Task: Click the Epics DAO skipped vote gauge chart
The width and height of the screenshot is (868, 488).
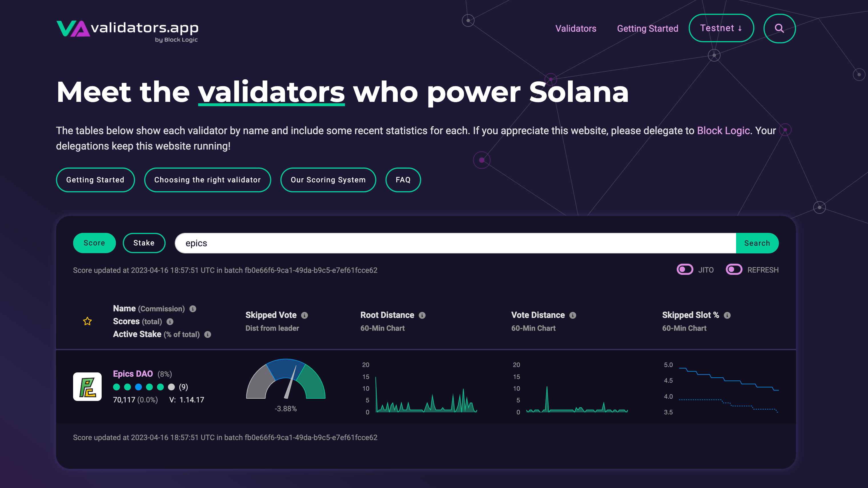Action: click(285, 386)
